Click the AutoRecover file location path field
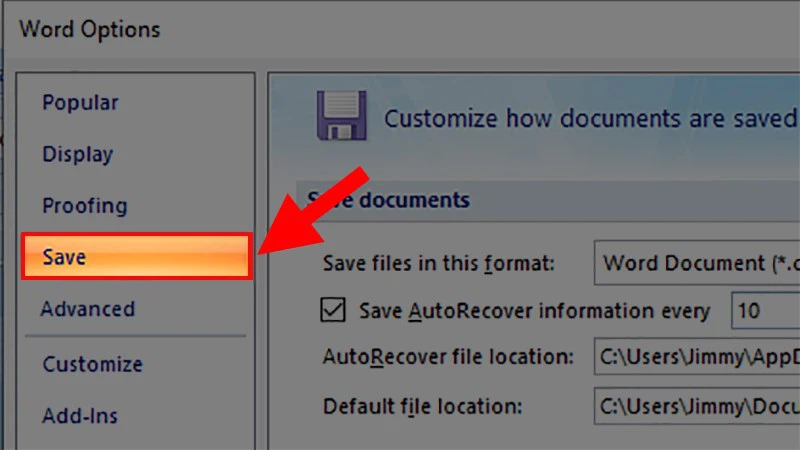The width and height of the screenshot is (800, 450). coord(696,356)
